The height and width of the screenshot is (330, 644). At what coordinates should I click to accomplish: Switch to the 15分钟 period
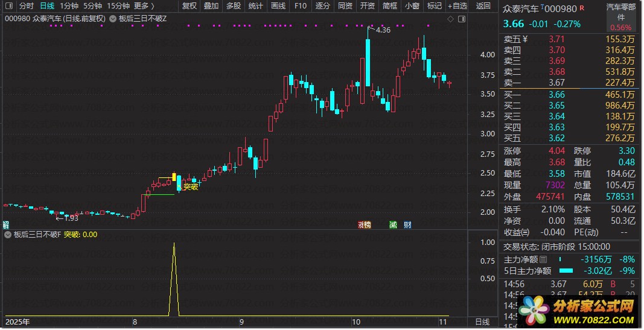[x=118, y=6]
